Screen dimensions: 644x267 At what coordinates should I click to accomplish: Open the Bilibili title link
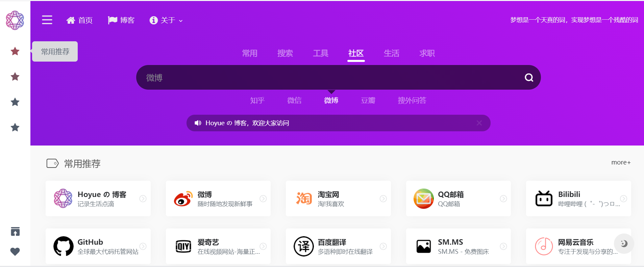pyautogui.click(x=569, y=194)
